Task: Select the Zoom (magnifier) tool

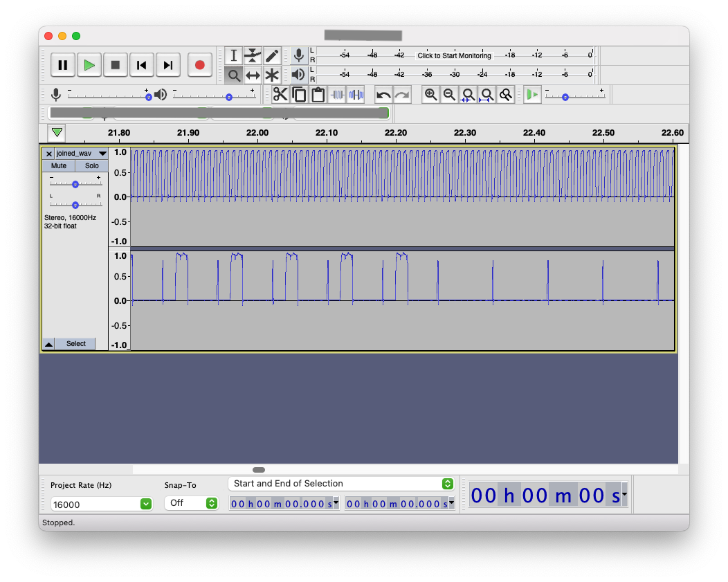Action: point(233,75)
